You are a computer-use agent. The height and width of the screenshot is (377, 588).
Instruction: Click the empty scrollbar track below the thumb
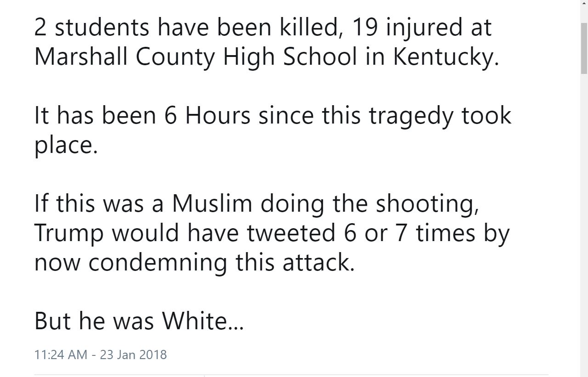click(584, 225)
